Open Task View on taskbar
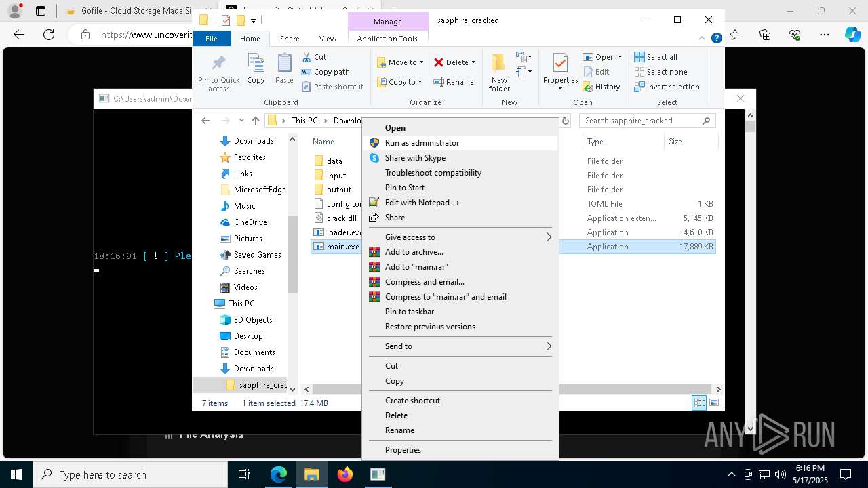 [x=244, y=474]
